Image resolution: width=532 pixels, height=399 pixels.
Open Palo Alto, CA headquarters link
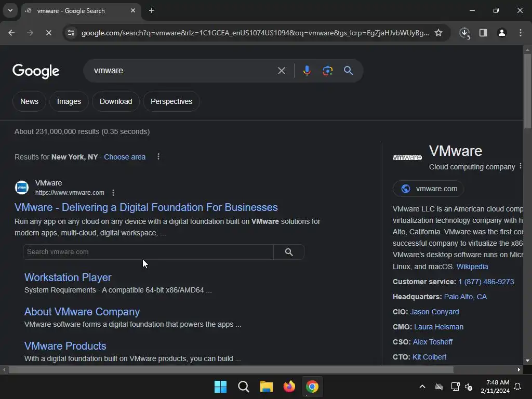465,297
